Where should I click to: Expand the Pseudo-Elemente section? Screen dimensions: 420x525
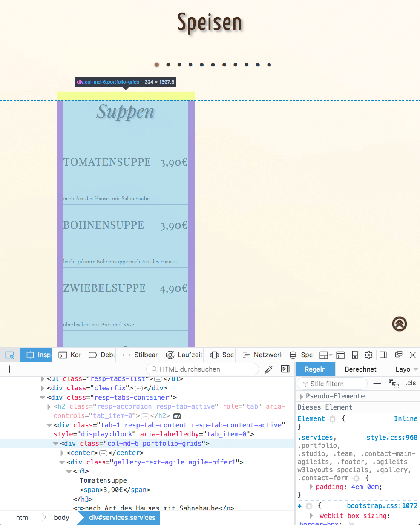[x=302, y=396]
